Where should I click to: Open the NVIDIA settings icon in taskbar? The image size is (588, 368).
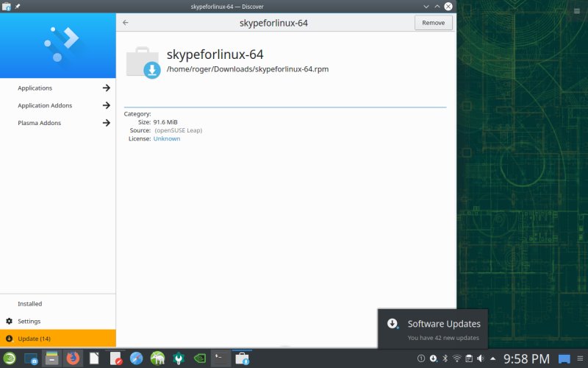click(199, 358)
